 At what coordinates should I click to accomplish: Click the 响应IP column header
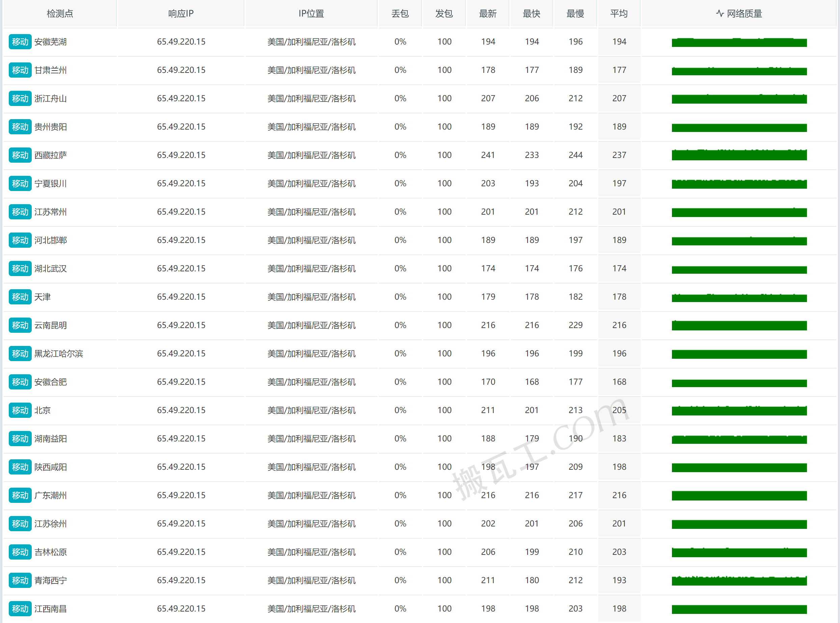(181, 13)
